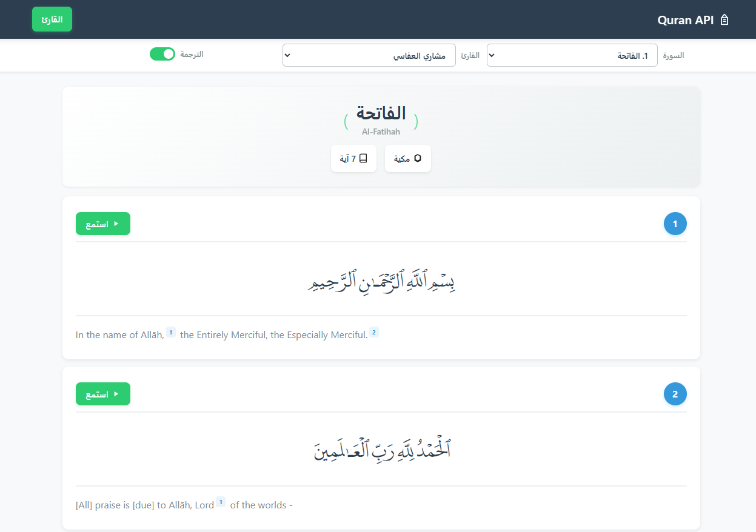Click the blue circle badge numbered 1
Viewport: 756px width, 532px height.
tap(675, 223)
